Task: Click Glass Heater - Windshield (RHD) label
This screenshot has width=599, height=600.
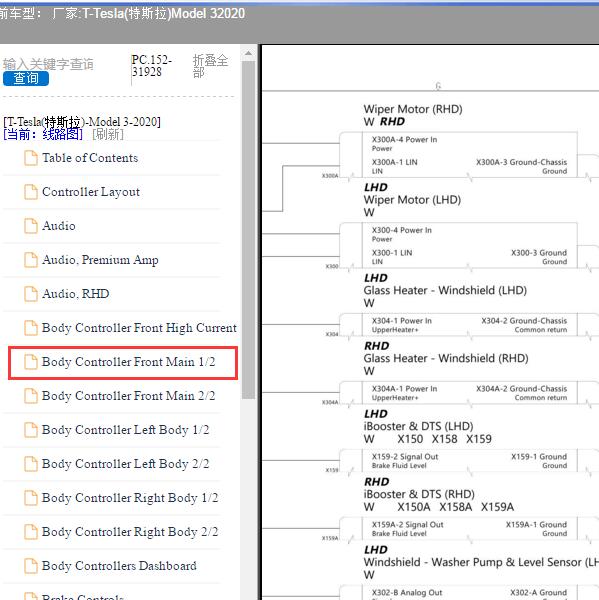Action: tap(446, 359)
